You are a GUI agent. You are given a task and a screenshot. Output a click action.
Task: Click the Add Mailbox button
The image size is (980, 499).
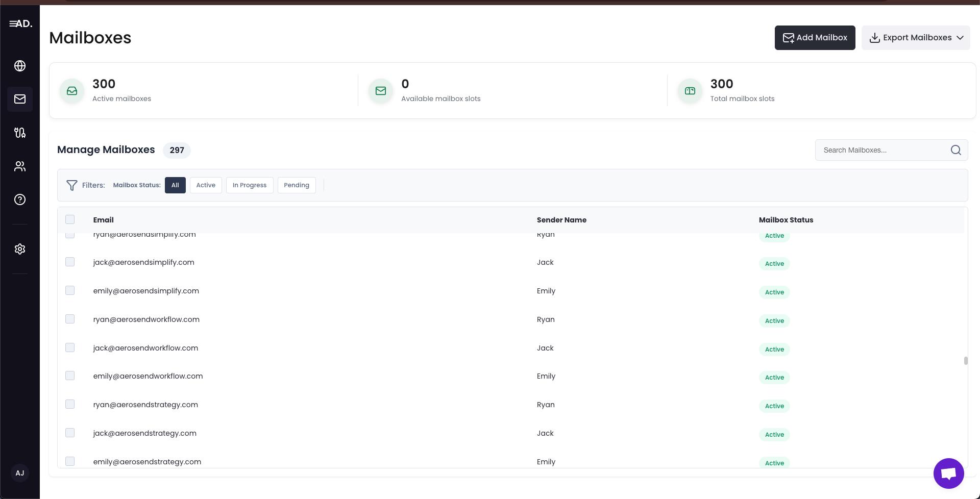815,38
